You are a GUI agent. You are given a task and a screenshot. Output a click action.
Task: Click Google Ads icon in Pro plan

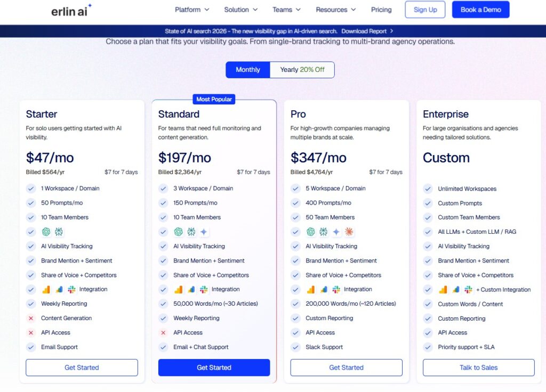[324, 289]
